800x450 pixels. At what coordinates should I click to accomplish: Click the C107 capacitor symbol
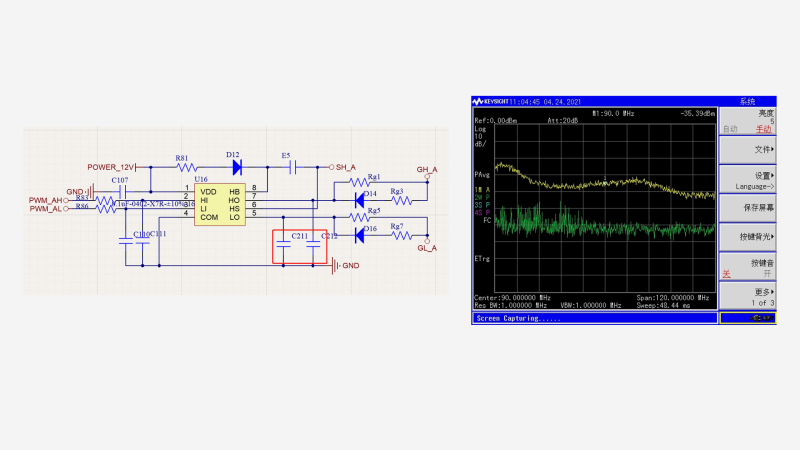[120, 191]
